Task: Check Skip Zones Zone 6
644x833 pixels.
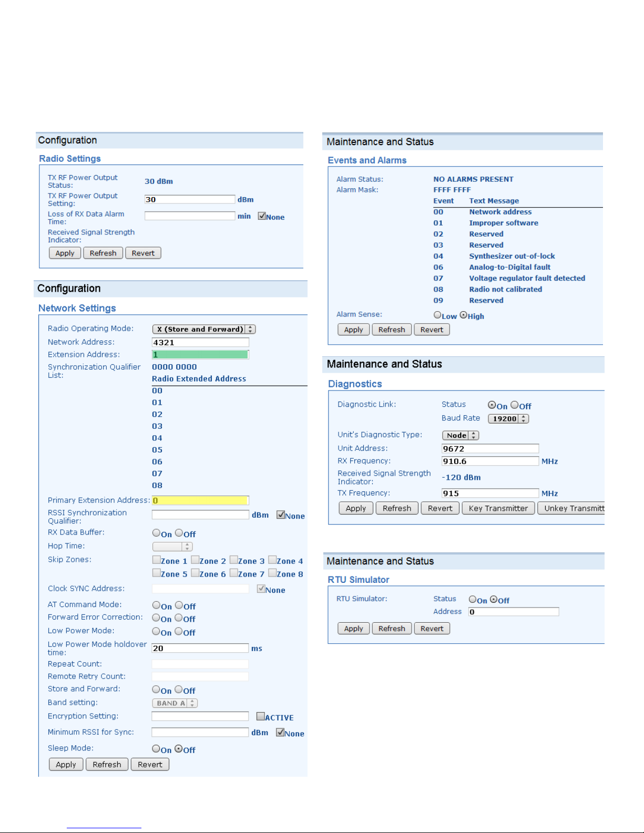Action: click(x=195, y=573)
